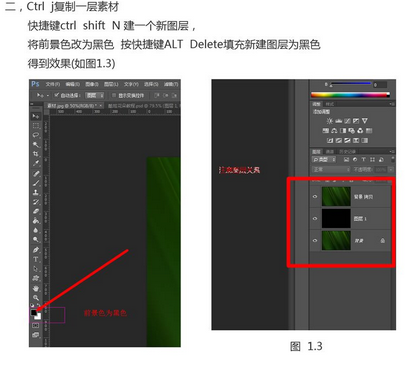Add a Brightness/Contrast adjustment

click(330, 121)
